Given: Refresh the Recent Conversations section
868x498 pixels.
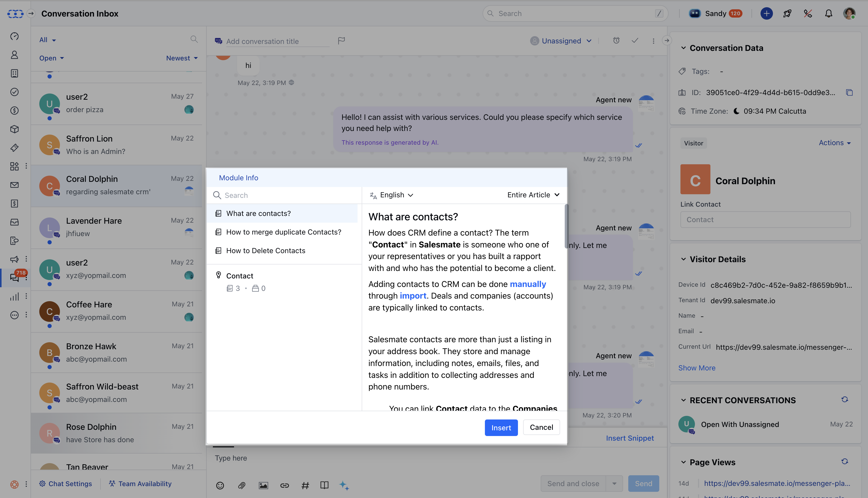Looking at the screenshot, I should (845, 400).
